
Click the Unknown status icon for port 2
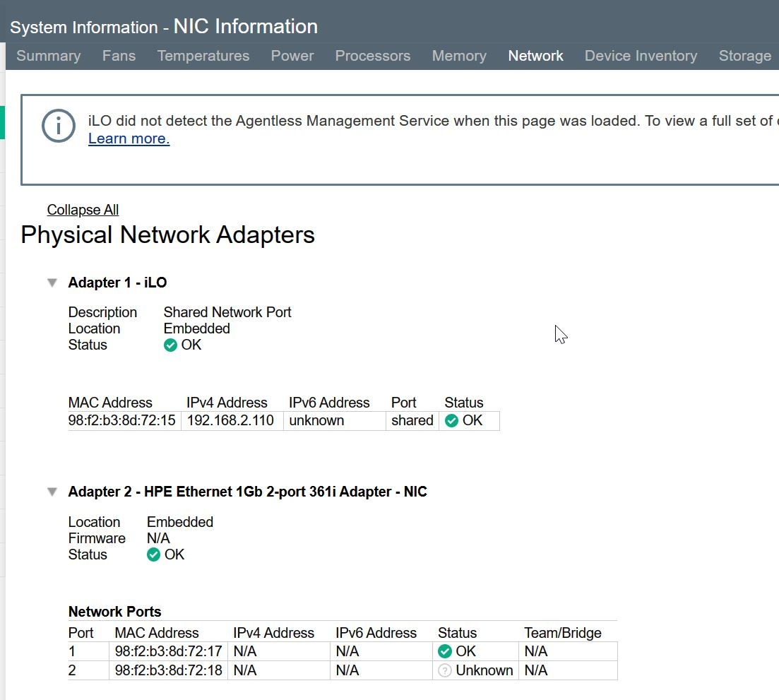point(445,670)
